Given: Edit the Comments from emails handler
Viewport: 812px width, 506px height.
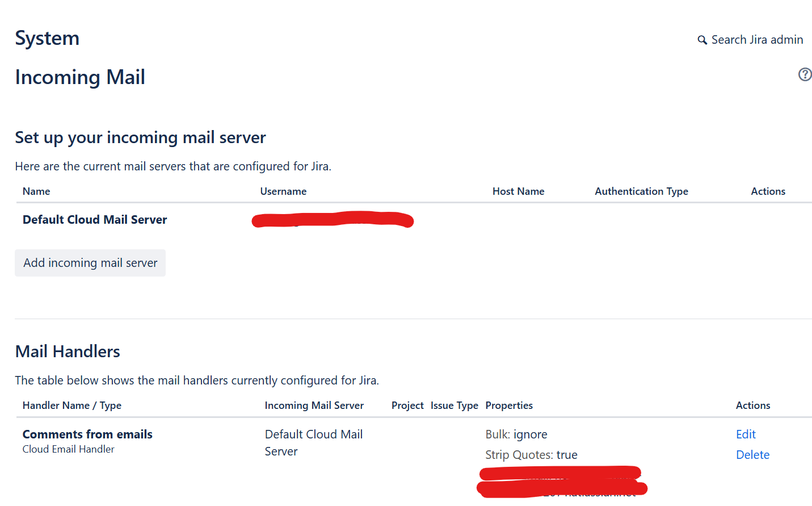Looking at the screenshot, I should click(x=746, y=434).
